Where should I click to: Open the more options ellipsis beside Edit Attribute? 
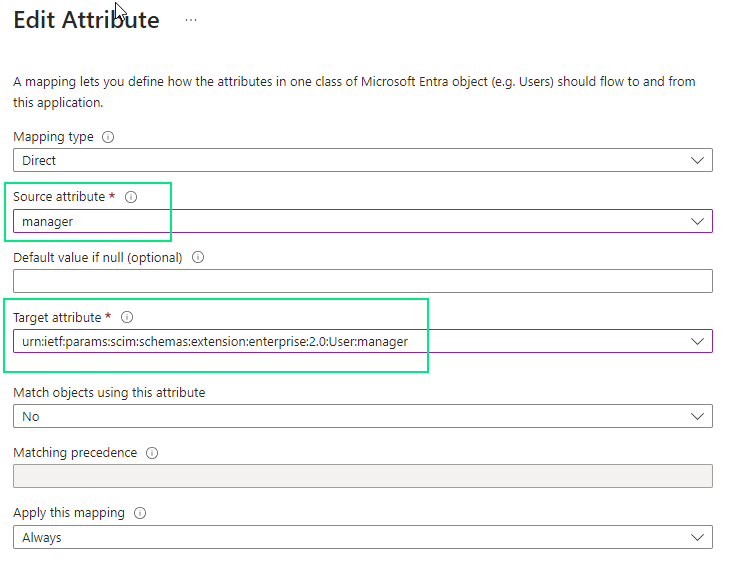point(191,20)
